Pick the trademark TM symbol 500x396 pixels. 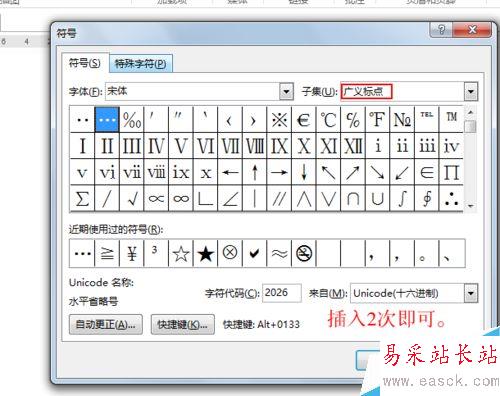click(451, 119)
